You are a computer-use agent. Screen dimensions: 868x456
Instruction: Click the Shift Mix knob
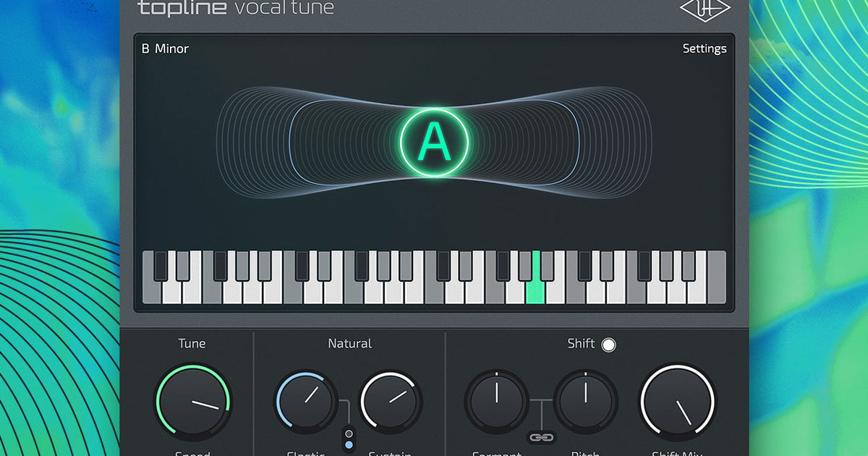pyautogui.click(x=678, y=401)
